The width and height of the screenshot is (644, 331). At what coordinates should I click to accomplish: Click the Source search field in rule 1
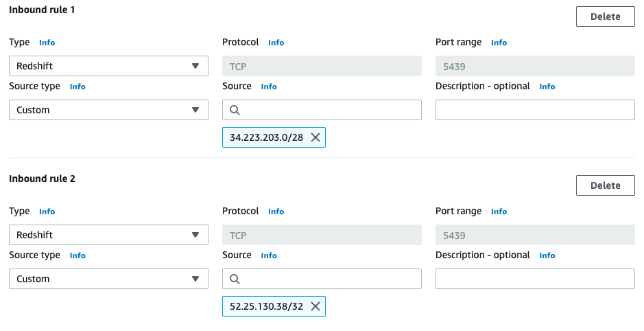(x=329, y=110)
